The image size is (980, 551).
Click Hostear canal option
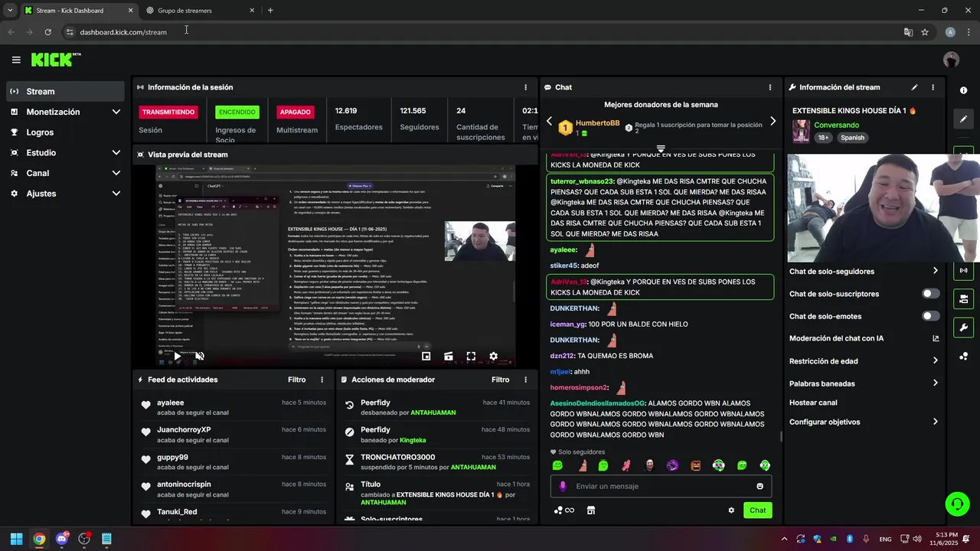[x=813, y=403]
